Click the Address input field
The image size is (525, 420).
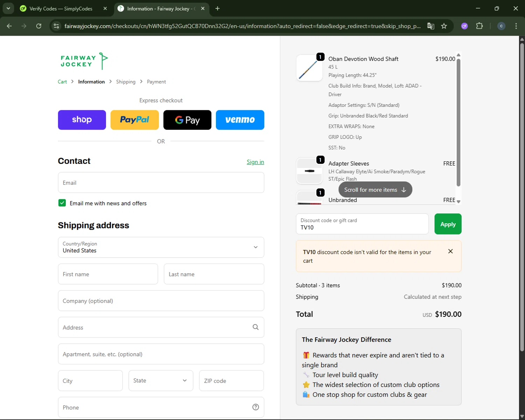pos(161,327)
